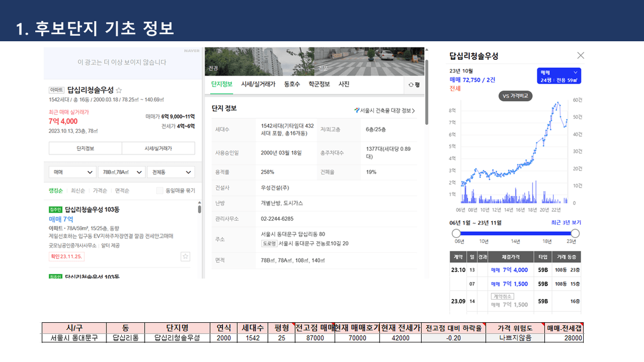Click the 전경 photo thumbnail
Image resolution: width=644 pixels, height=362 pixels.
coord(260,61)
